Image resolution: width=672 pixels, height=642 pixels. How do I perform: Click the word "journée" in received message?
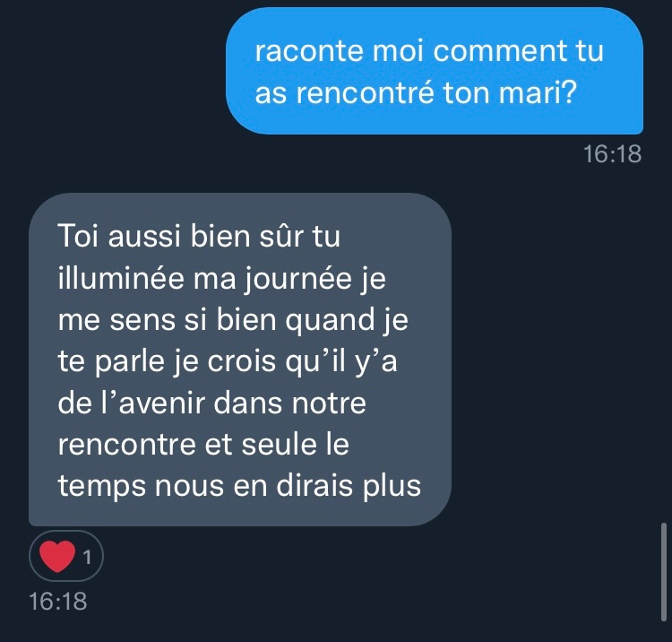[298, 279]
